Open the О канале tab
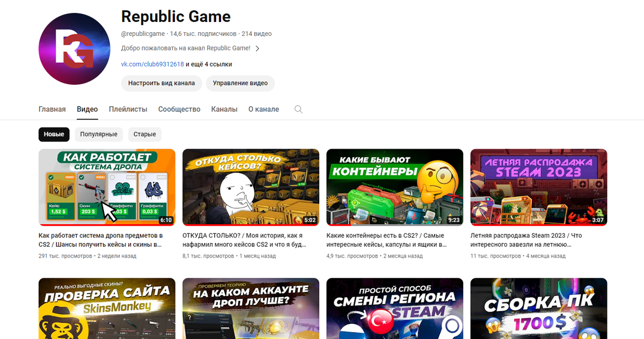The width and height of the screenshot is (644, 339). [264, 109]
